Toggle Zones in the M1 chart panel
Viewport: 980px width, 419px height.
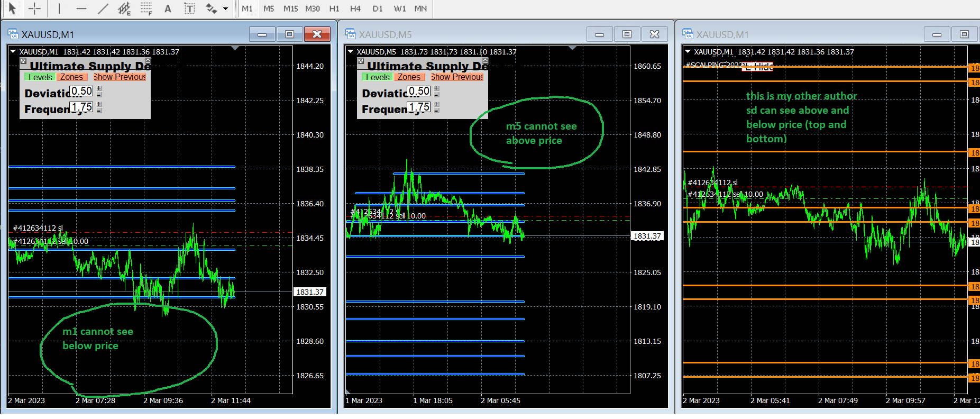[71, 77]
